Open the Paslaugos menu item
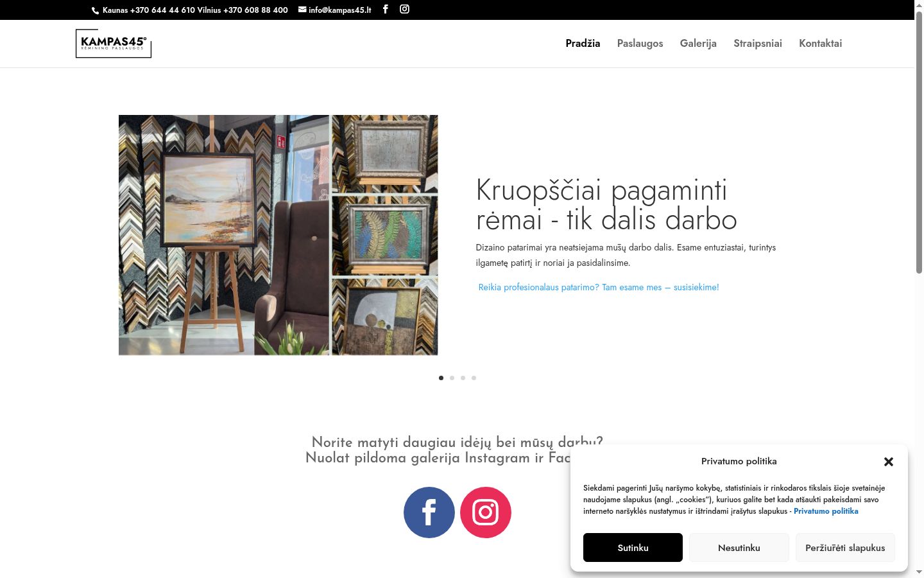Image resolution: width=924 pixels, height=578 pixels. [640, 43]
